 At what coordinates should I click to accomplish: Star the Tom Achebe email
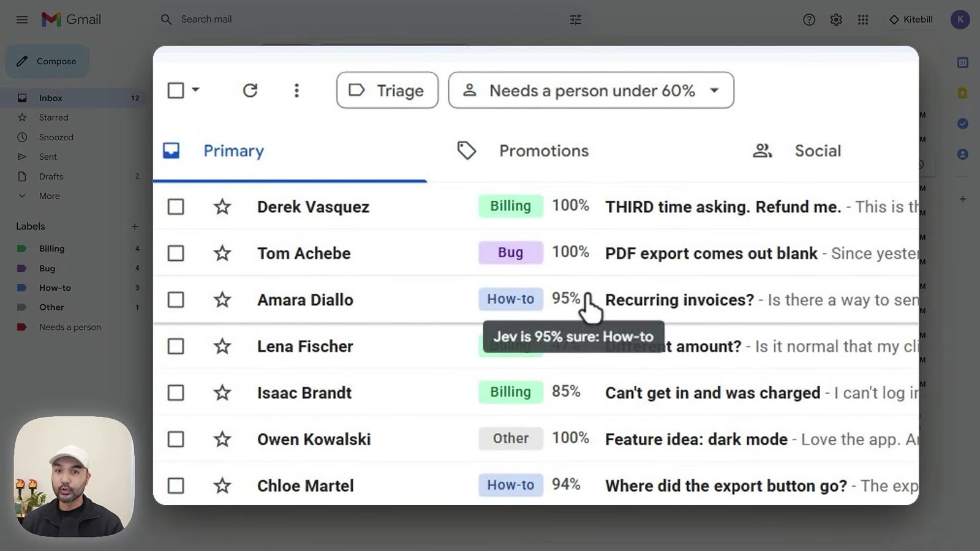(222, 253)
